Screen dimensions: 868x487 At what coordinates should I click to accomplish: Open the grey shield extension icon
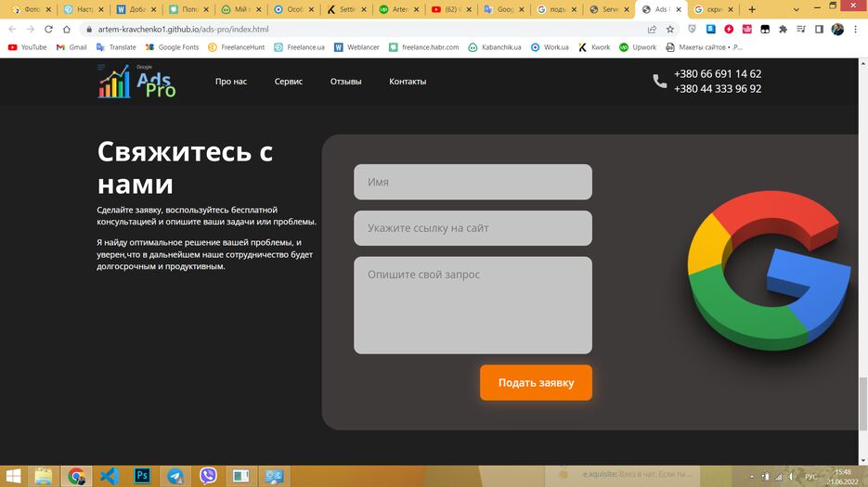(x=692, y=30)
